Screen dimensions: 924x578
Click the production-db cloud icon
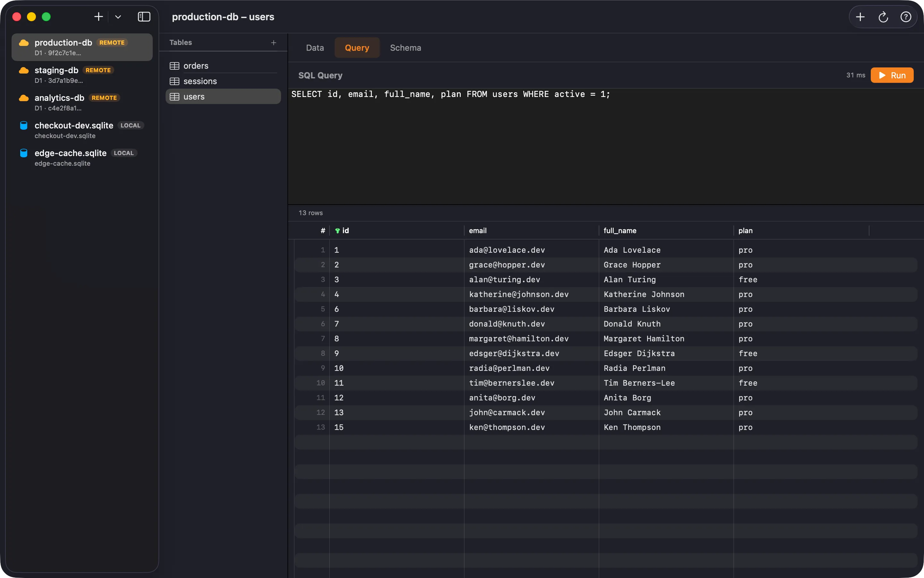[x=24, y=43]
